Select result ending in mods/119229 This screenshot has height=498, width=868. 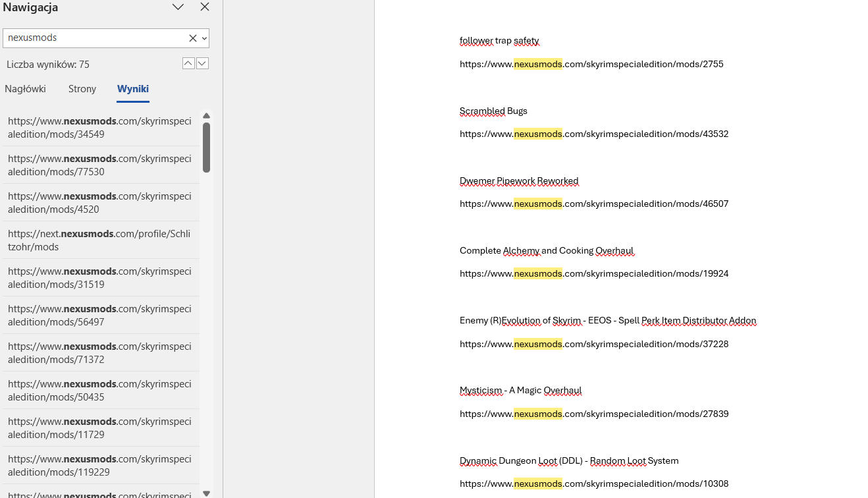click(100, 466)
